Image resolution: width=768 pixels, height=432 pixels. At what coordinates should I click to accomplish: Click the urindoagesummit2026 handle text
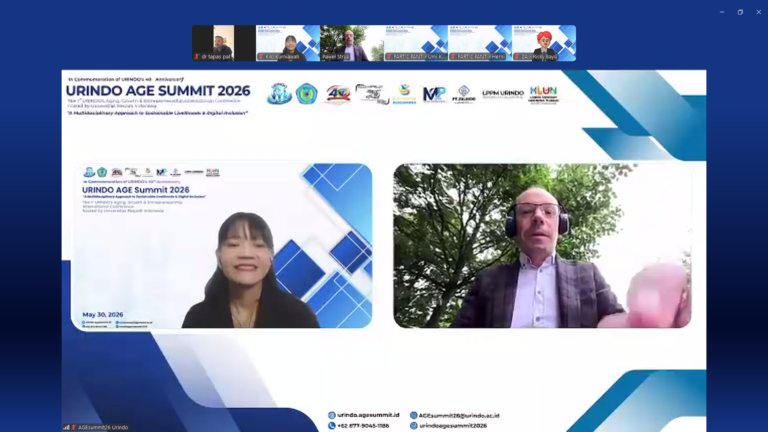453,426
